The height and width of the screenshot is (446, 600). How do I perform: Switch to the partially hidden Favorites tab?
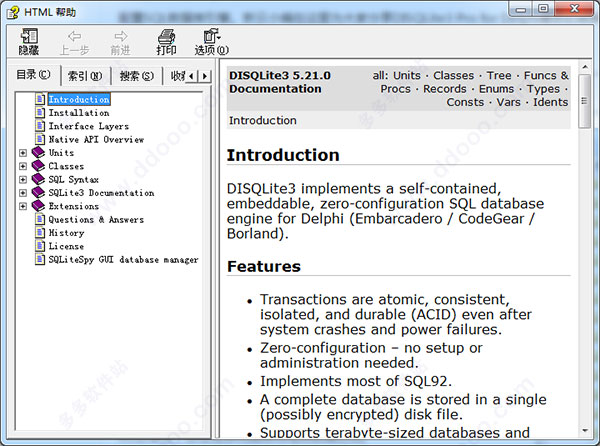coord(176,76)
